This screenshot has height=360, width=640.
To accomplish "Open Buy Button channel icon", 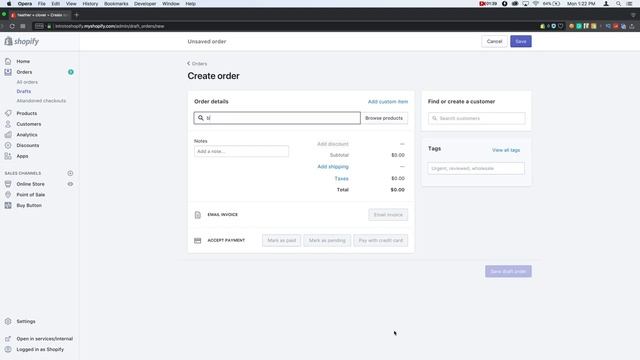I will coord(8,205).
